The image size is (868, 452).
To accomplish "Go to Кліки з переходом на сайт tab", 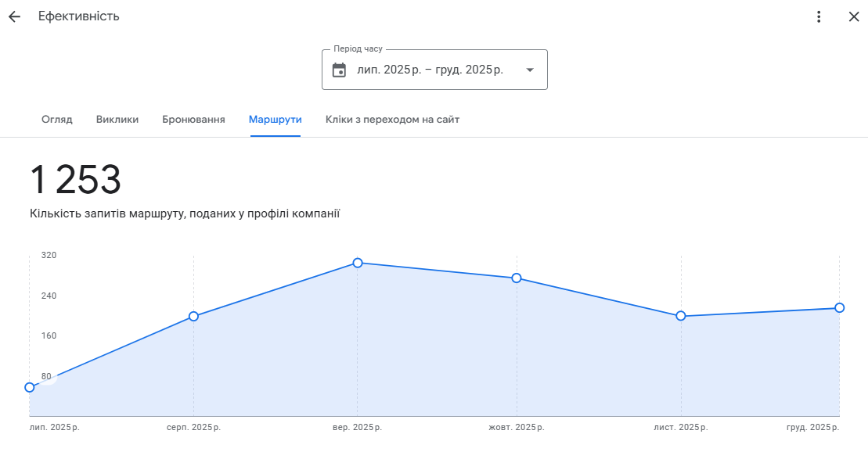I will pos(392,120).
